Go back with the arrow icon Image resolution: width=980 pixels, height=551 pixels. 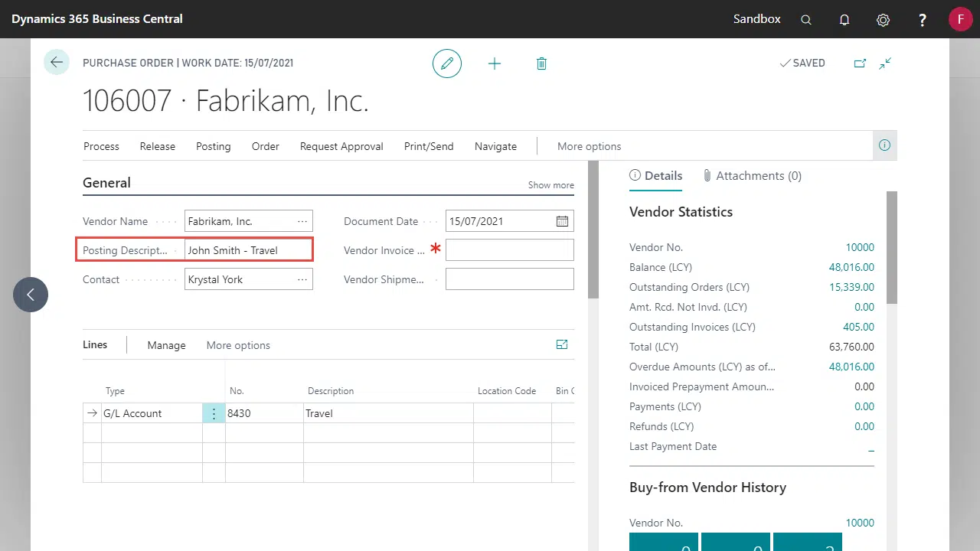coord(57,62)
